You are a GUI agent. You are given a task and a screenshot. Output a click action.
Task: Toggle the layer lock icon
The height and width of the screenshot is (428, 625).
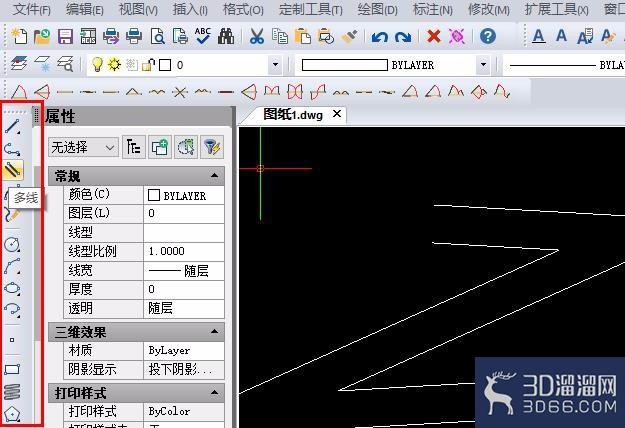[x=148, y=65]
